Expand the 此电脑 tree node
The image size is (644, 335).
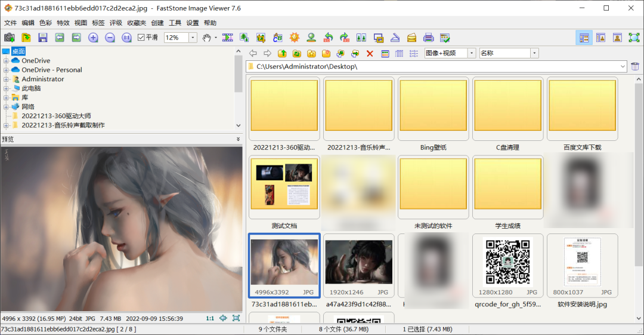tap(6, 88)
